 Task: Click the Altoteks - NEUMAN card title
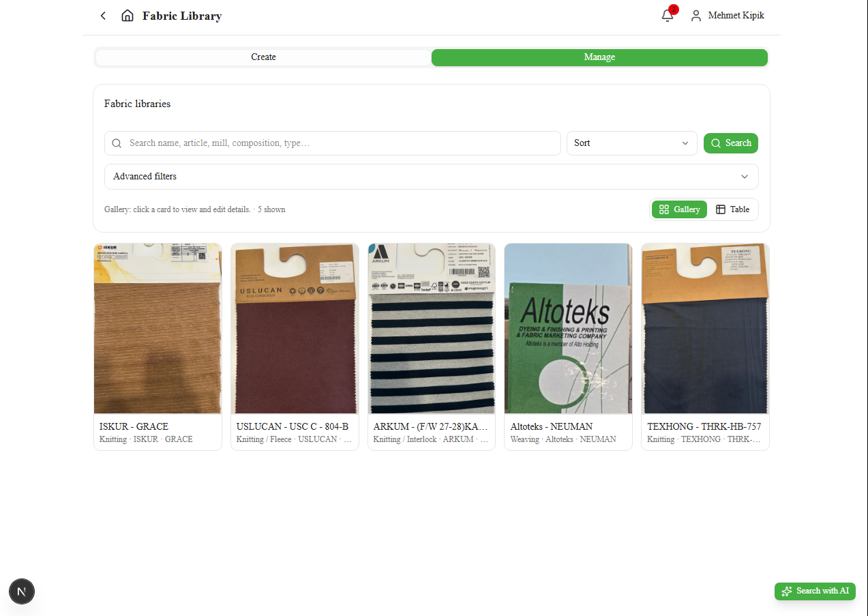[552, 427]
